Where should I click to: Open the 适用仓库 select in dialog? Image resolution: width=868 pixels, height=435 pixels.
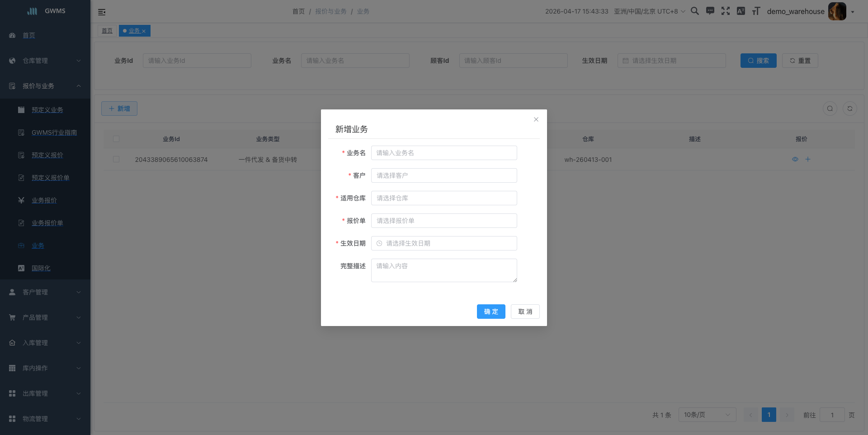[x=444, y=198]
